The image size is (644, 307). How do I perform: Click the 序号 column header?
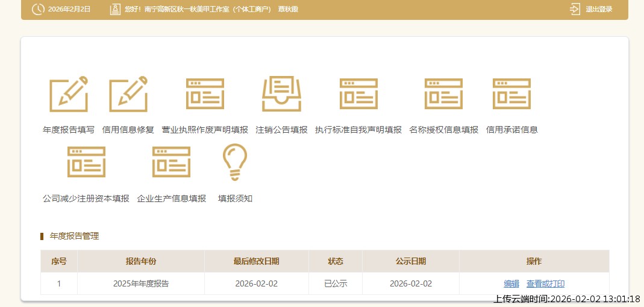coord(58,261)
